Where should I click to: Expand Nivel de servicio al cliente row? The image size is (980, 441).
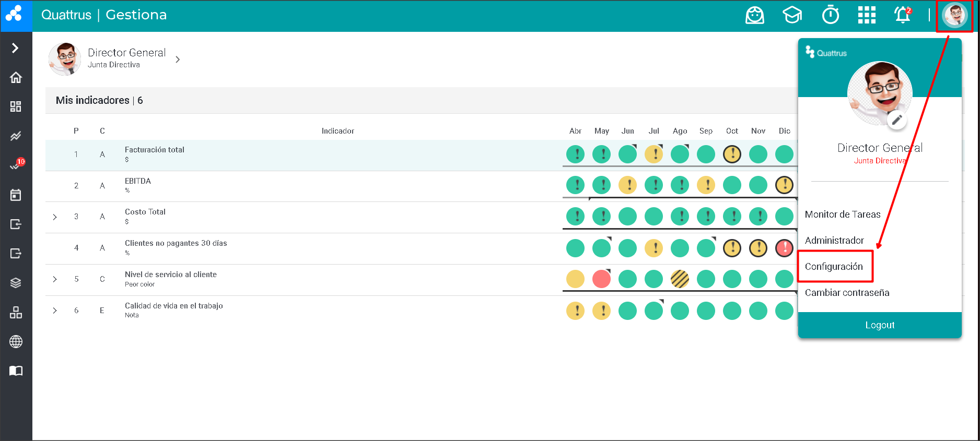[x=55, y=279]
